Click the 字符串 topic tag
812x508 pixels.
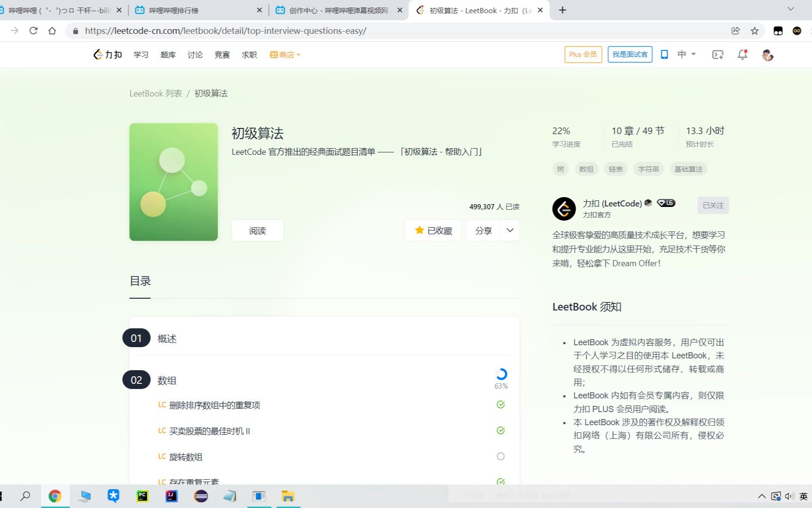tap(648, 169)
